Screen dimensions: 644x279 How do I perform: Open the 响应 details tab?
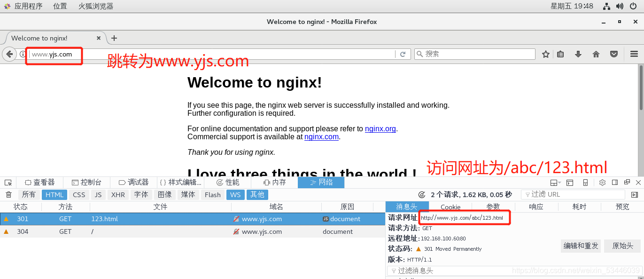536,207
